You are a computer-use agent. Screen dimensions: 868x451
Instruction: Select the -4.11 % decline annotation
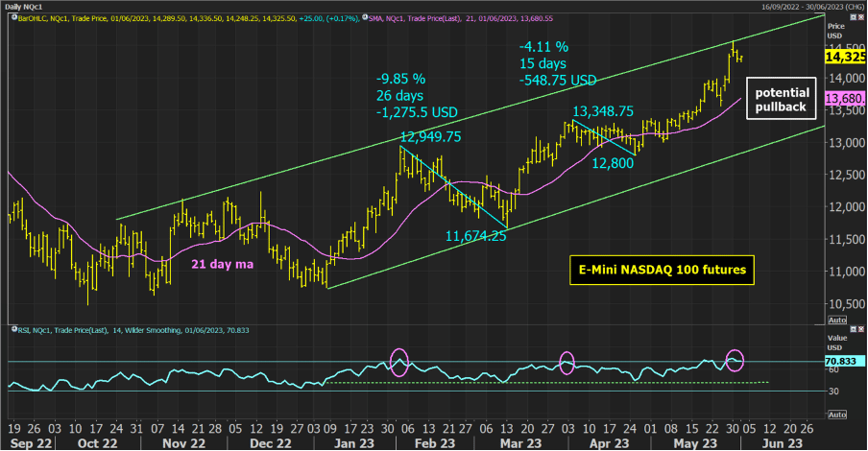[543, 47]
